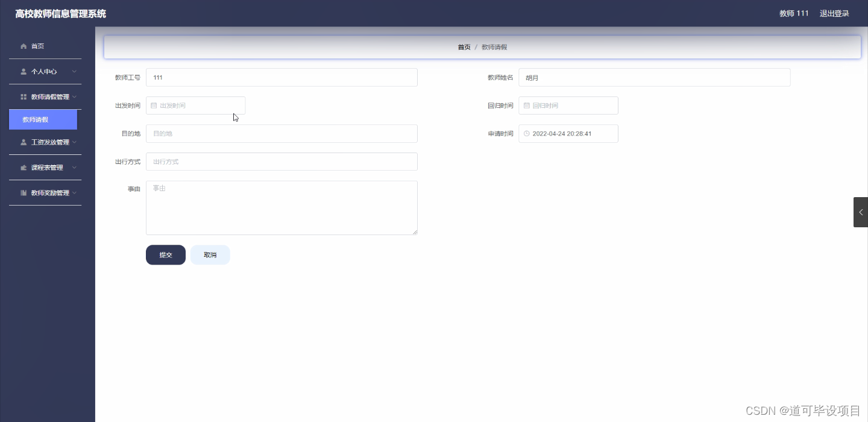This screenshot has width=868, height=422.
Task: Open the 首页 sidebar menu item
Action: point(45,46)
